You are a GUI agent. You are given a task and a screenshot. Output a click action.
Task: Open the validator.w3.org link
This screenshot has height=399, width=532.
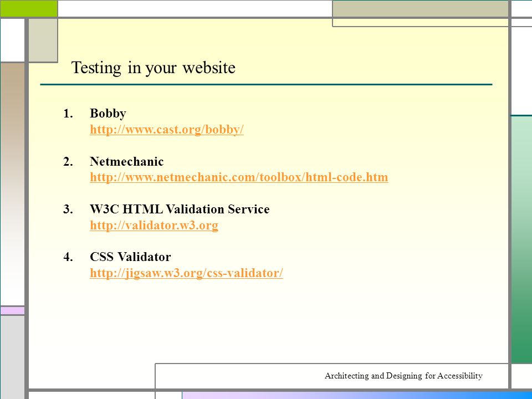click(x=154, y=226)
